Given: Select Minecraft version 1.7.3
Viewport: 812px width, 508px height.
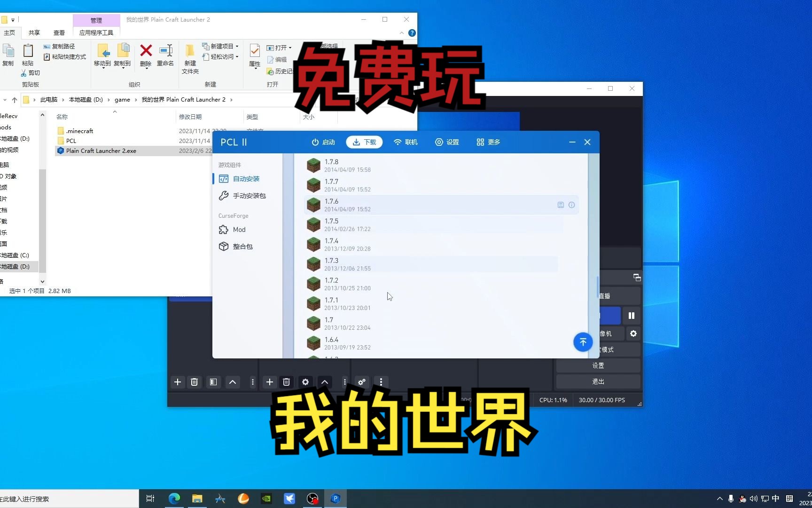Looking at the screenshot, I should tap(441, 264).
